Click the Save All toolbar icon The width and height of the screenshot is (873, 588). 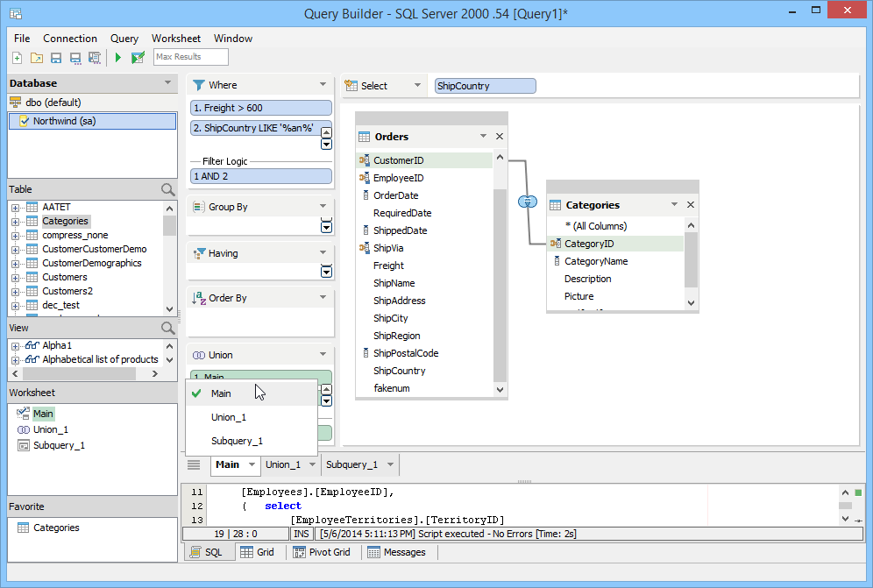[95, 57]
